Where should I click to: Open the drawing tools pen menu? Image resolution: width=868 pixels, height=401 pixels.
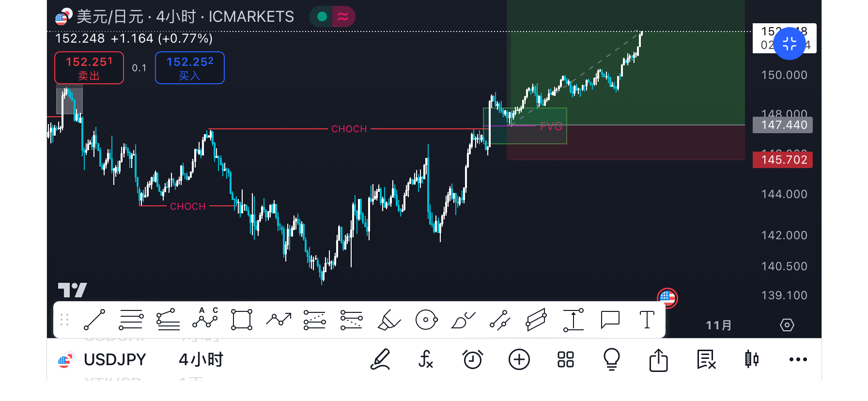(380, 360)
